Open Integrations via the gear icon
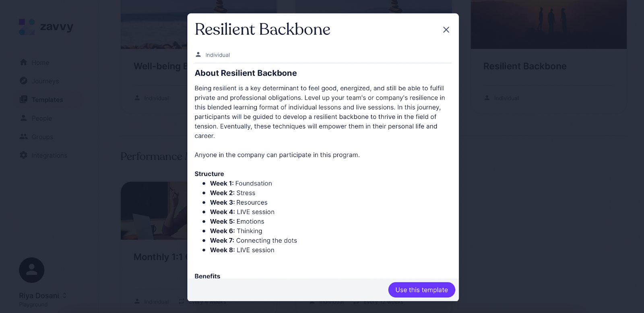The image size is (644, 313). tap(23, 155)
